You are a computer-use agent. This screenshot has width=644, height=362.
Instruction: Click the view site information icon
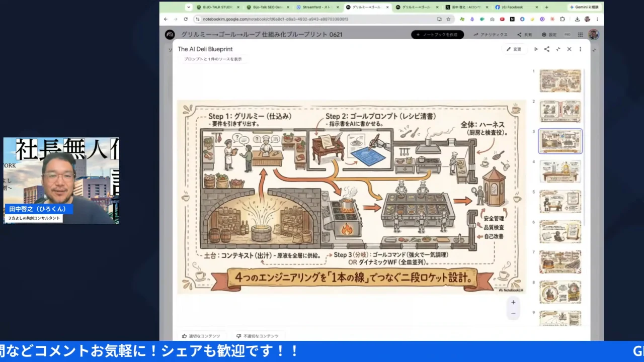198,19
